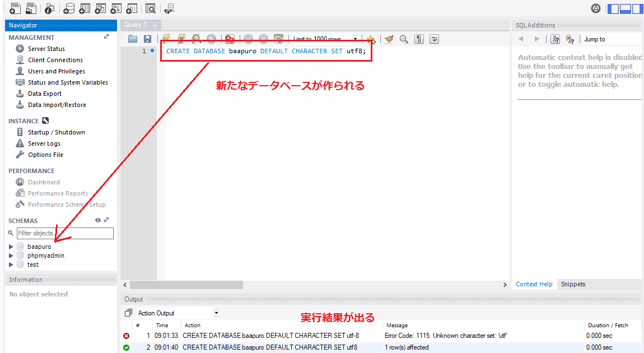Click the rollback transaction icon
This screenshot has height=353, width=644.
[263, 39]
